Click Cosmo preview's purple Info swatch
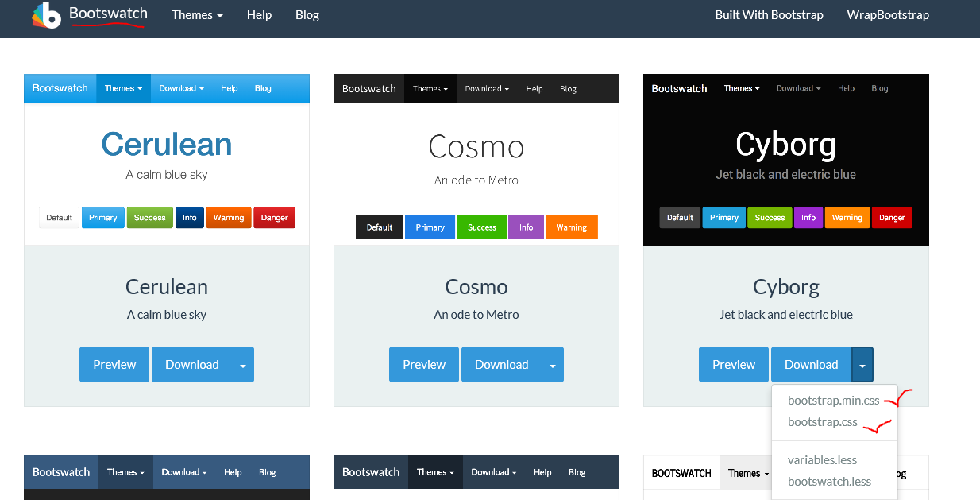This screenshot has height=500, width=980. 526,227
